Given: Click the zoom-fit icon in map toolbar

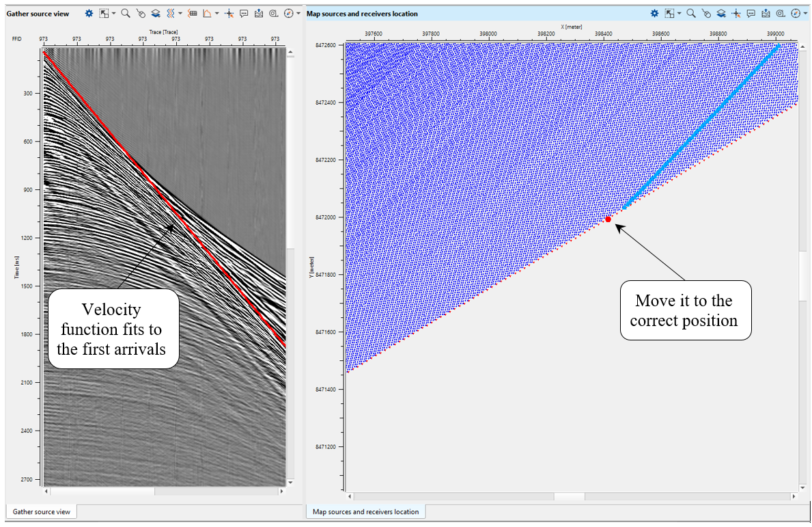Looking at the screenshot, I should click(x=781, y=13).
